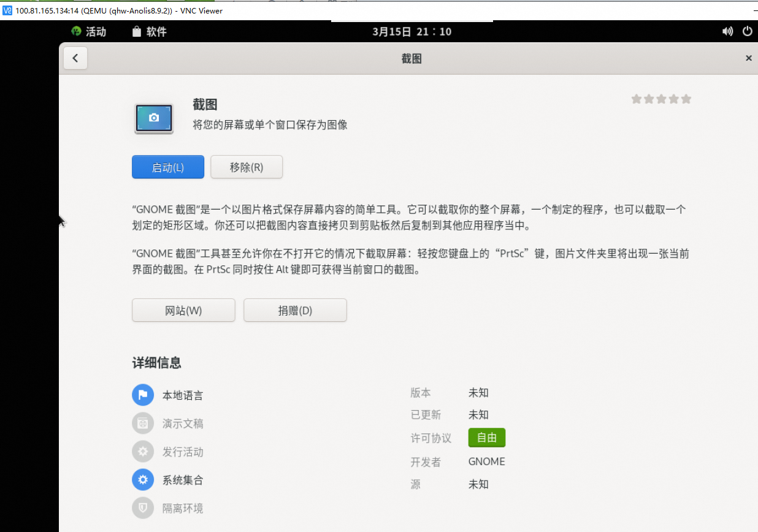Click the five-star rating widget
Viewport: 758px width, 532px height.
pyautogui.click(x=661, y=99)
